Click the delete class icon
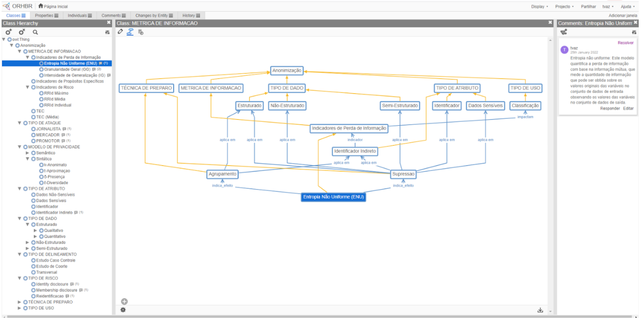The height and width of the screenshot is (321, 644). coord(22,32)
